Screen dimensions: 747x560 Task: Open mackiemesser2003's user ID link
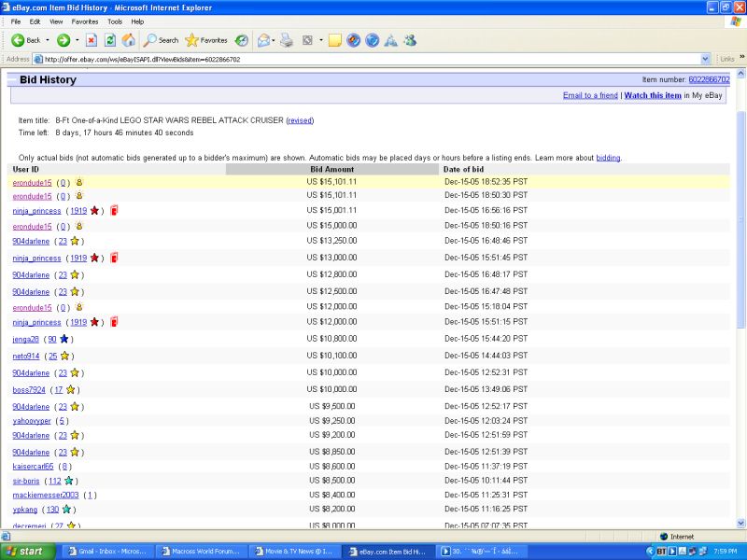tap(46, 496)
